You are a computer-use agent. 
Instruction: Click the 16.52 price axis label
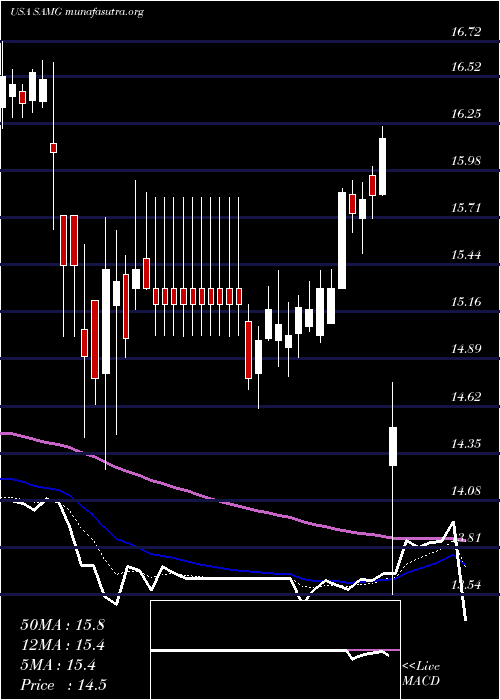[x=466, y=67]
